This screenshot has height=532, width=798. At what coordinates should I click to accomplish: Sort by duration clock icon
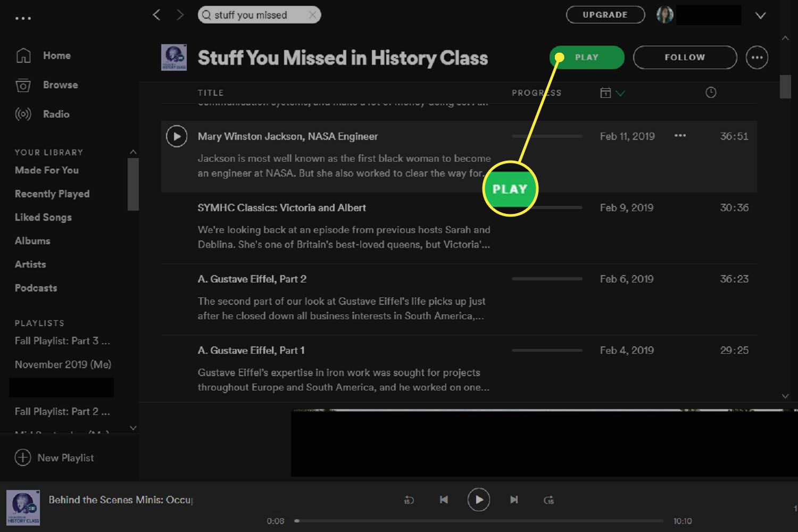[x=711, y=93]
